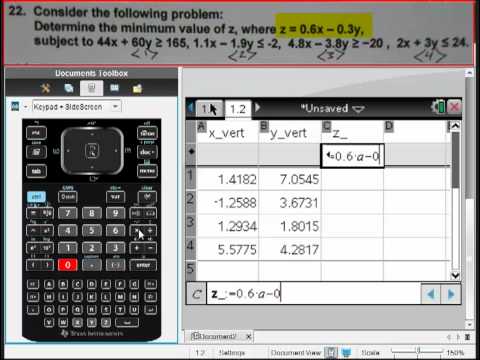Open the keypad layout options icon
480x360 pixels.
pos(15,107)
